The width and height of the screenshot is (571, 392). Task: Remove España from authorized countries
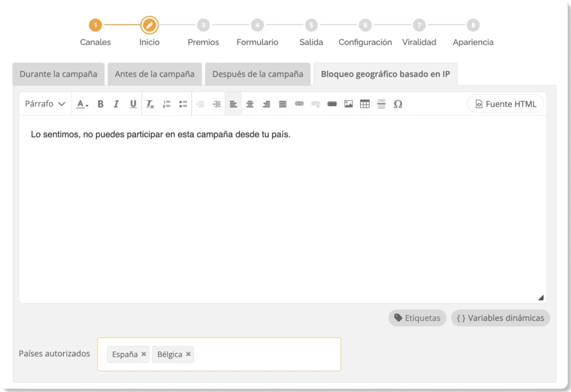144,354
